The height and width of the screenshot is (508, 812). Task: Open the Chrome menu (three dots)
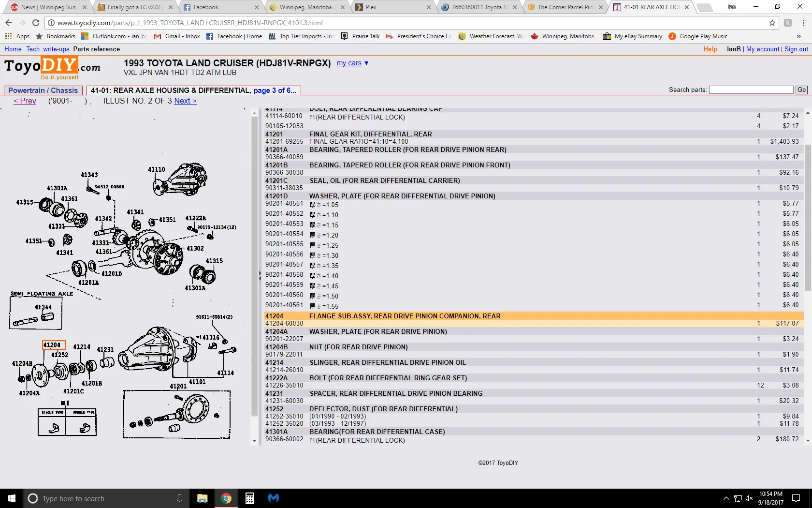(x=803, y=23)
